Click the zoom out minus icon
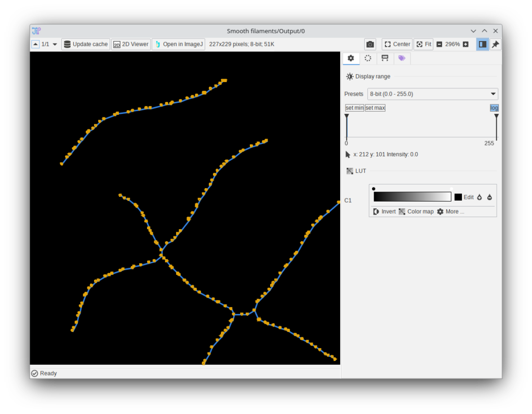 tap(440, 44)
